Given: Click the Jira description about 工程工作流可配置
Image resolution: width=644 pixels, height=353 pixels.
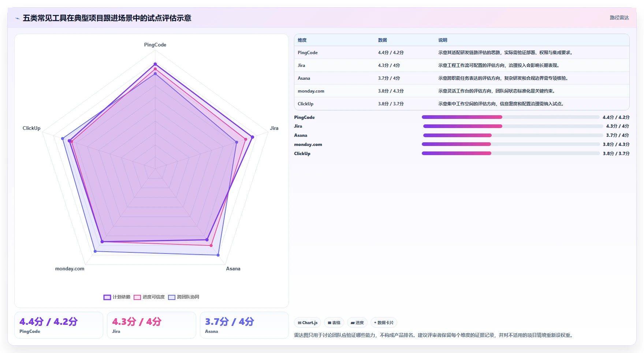Looking at the screenshot, I should (499, 65).
